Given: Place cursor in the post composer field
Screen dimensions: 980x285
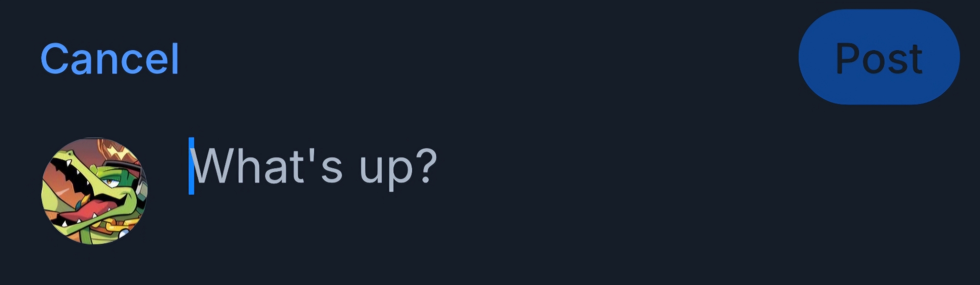Looking at the screenshot, I should [314, 167].
